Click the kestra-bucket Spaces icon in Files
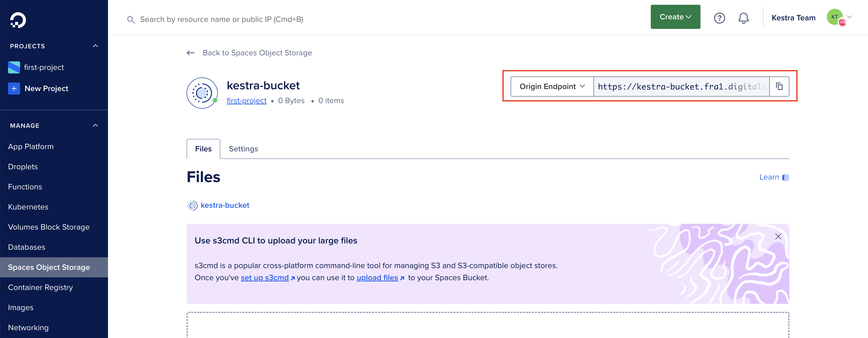The image size is (868, 338). pos(192,205)
